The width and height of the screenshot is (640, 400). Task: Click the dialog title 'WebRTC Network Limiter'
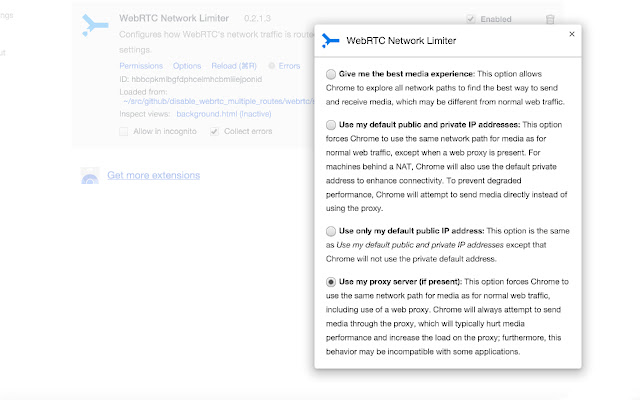(401, 41)
